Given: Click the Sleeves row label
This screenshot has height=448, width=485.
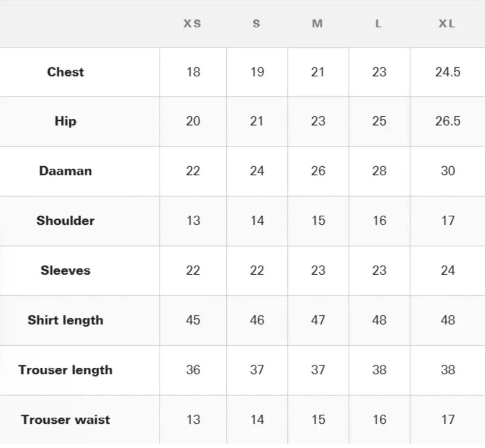Looking at the screenshot, I should [65, 270].
